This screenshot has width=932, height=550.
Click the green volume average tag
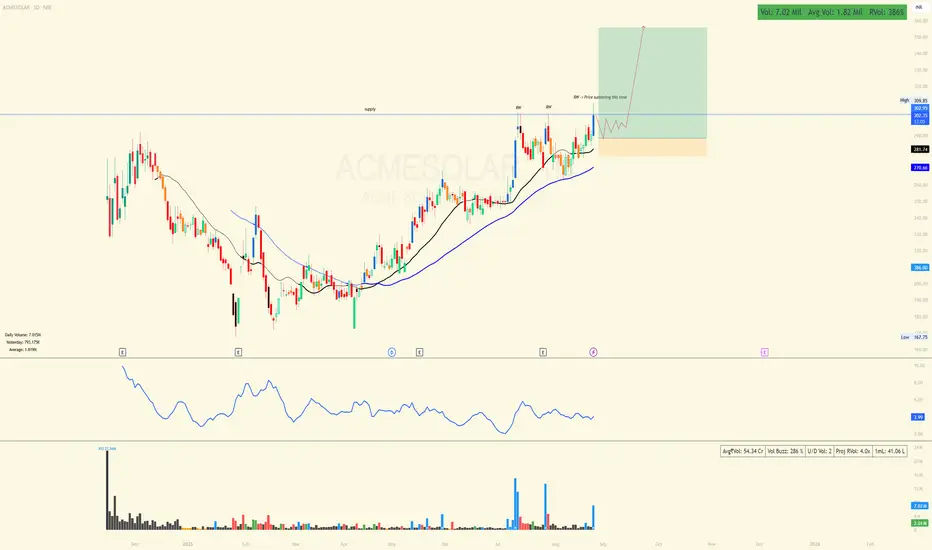[x=920, y=523]
